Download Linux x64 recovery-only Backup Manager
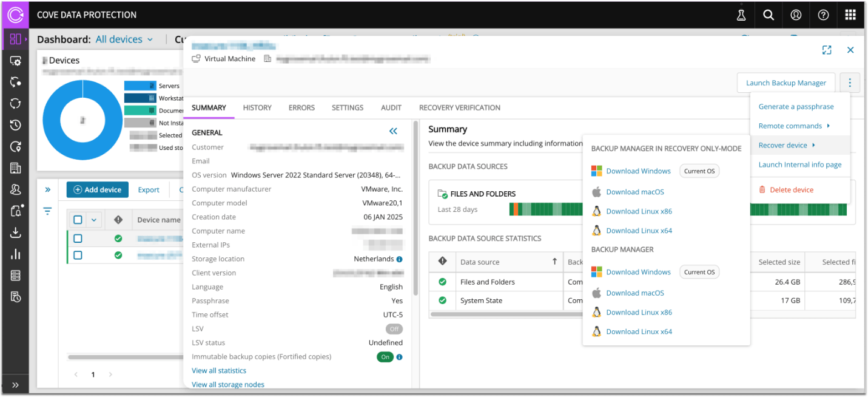 639,231
